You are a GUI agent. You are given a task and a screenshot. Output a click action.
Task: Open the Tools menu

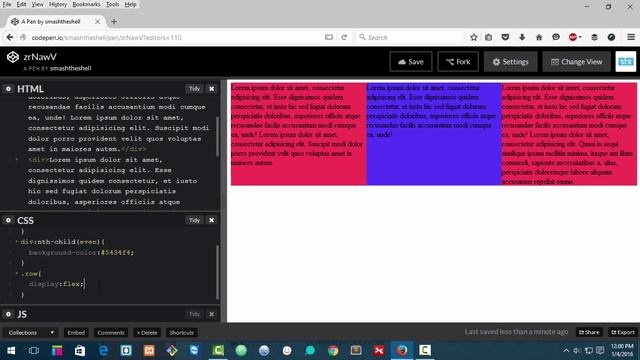point(112,4)
